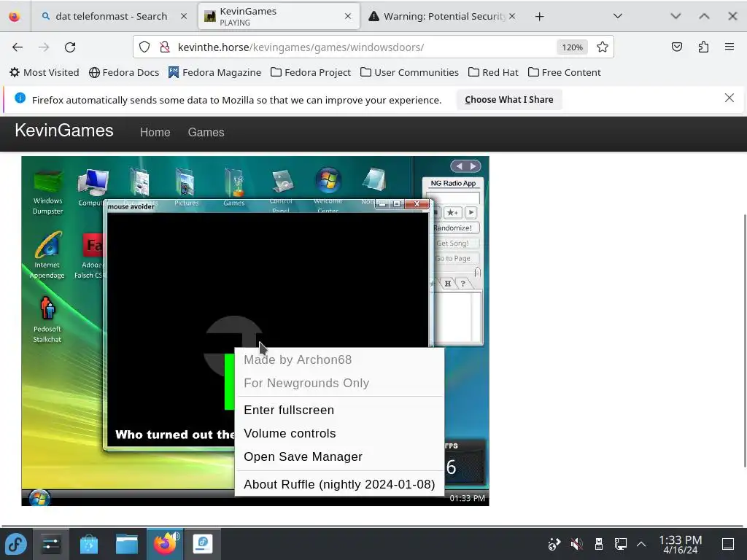Open Fedora Magazine bookmark
The width and height of the screenshot is (747, 560).
214,72
